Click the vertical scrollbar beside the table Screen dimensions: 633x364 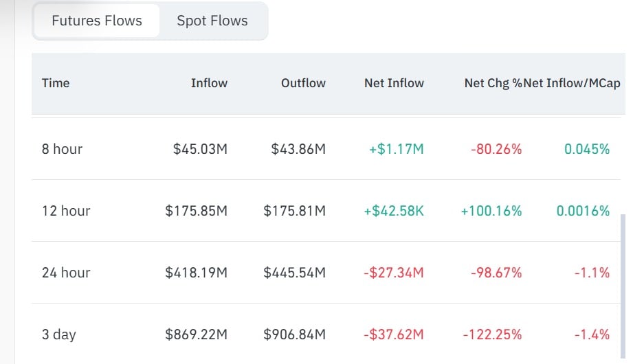[623, 286]
